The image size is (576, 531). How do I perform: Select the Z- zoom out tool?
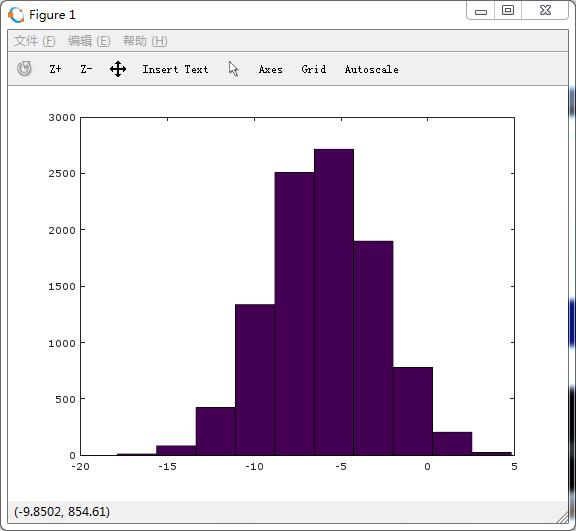pyautogui.click(x=86, y=69)
